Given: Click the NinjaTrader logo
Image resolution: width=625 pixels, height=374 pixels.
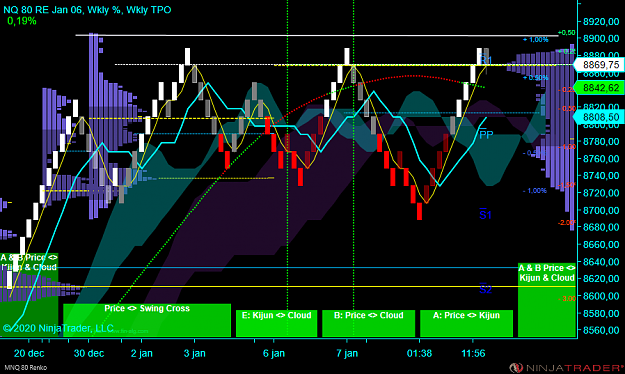Looking at the screenshot, I should coord(566,368).
